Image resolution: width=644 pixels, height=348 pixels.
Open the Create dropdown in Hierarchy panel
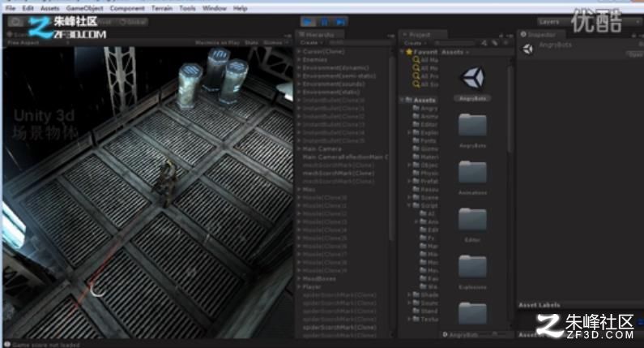311,43
